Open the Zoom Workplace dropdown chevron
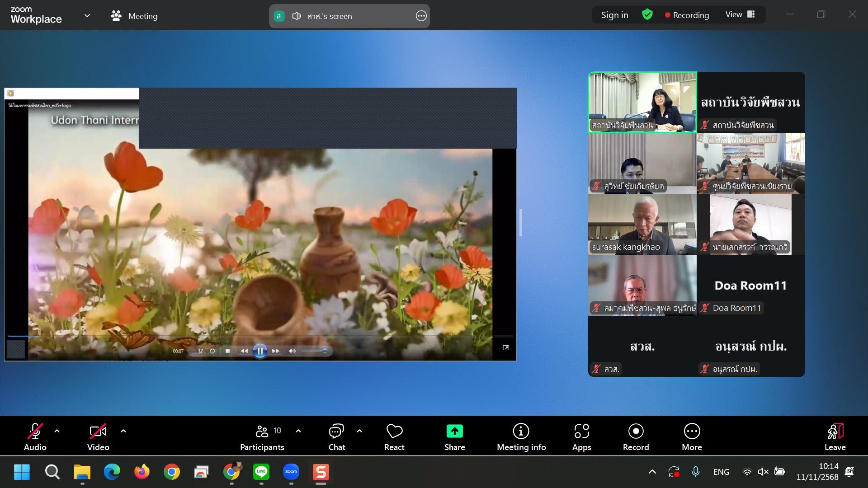The width and height of the screenshot is (868, 488). pyautogui.click(x=87, y=16)
